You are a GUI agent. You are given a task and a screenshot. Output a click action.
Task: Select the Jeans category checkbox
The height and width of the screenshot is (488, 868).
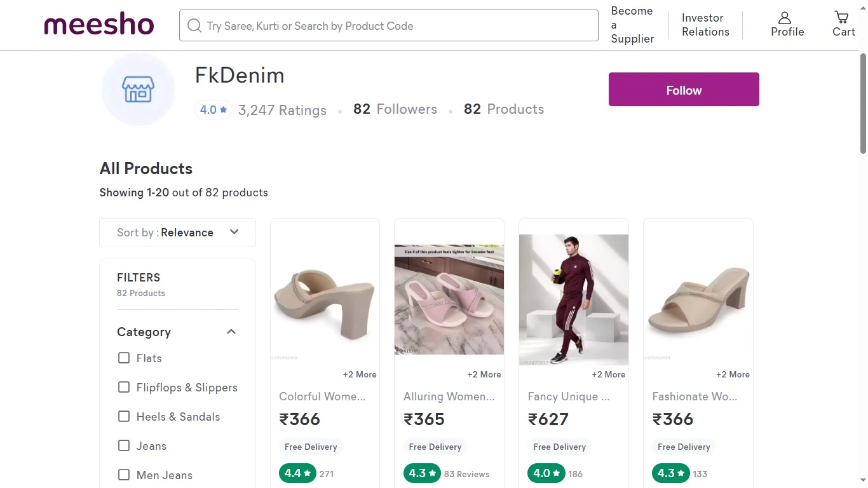point(124,446)
